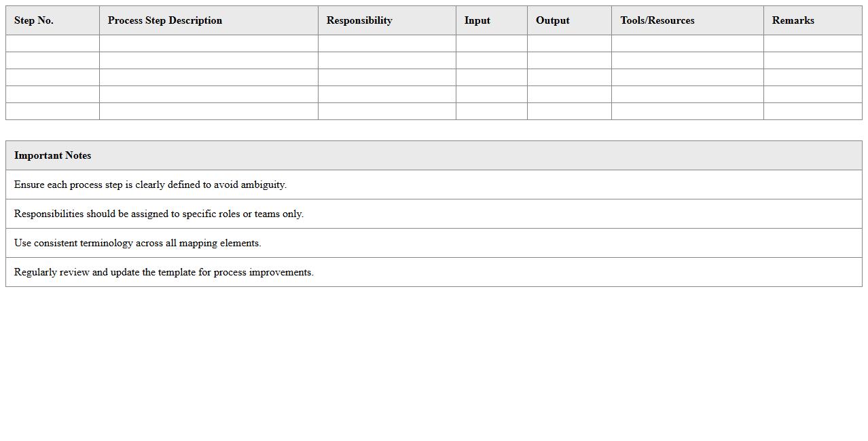
Task: Click the "Remarks" column header
Action: click(793, 20)
